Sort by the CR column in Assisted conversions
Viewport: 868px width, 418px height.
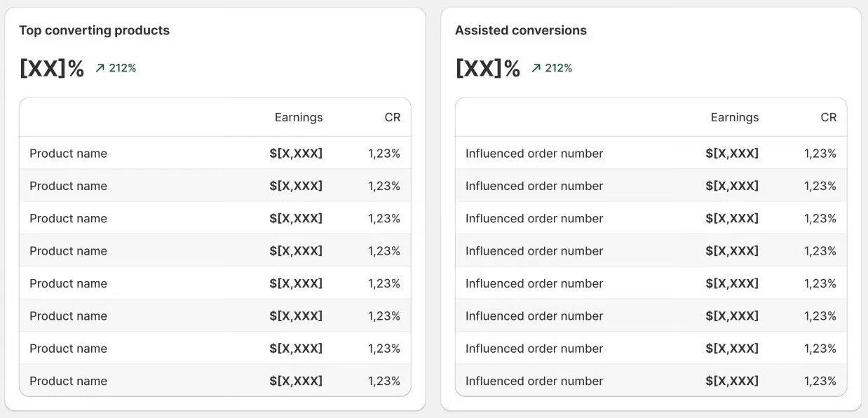pos(829,117)
